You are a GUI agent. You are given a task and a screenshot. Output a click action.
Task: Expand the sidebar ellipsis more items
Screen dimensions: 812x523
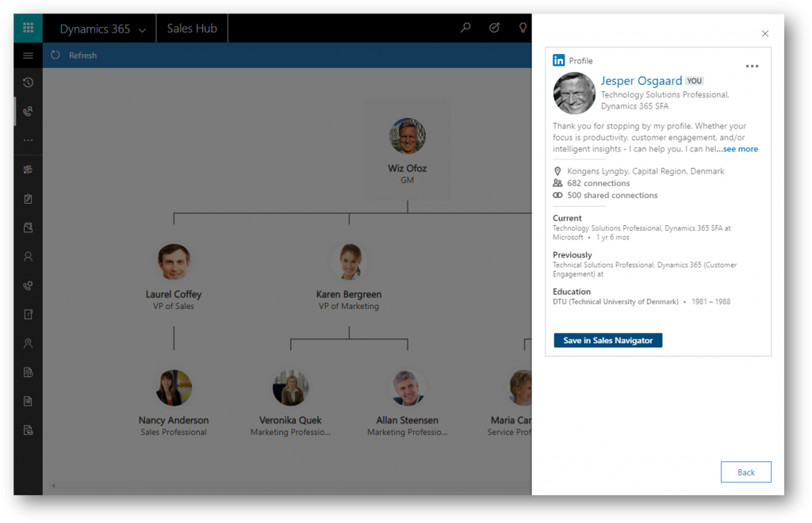[28, 140]
